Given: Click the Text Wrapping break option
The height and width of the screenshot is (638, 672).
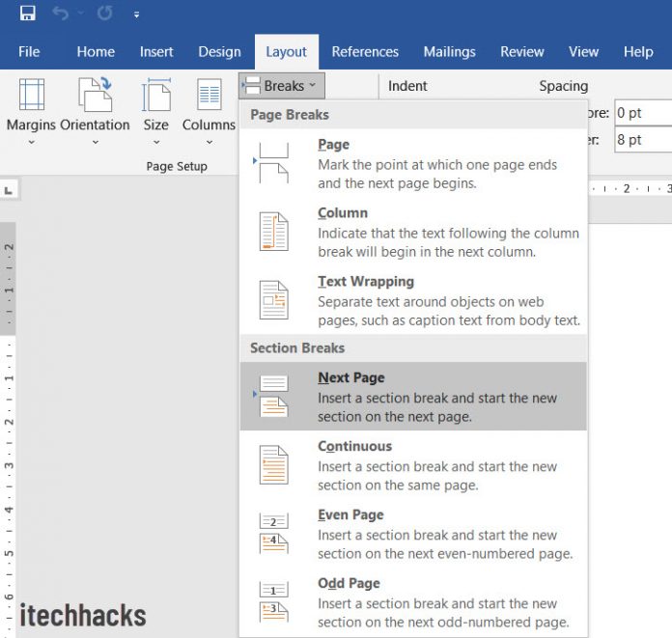Looking at the screenshot, I should 413,301.
